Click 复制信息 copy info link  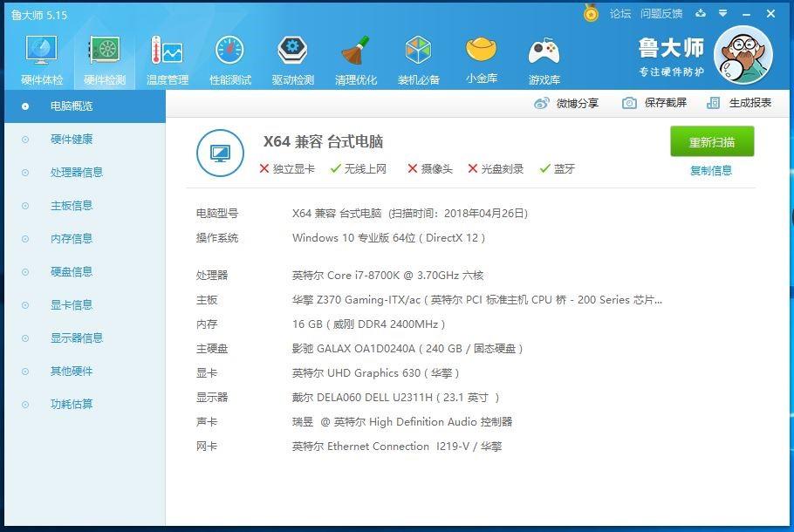[x=711, y=171]
